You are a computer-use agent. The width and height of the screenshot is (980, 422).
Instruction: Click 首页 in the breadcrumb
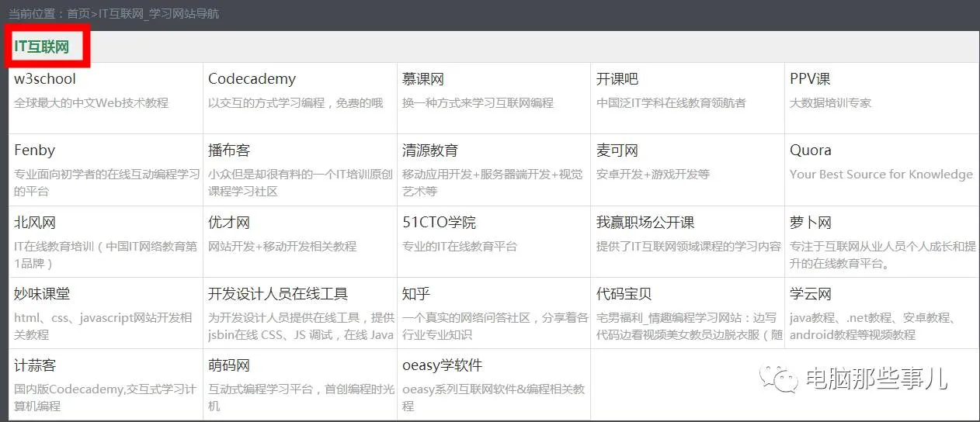click(x=78, y=14)
